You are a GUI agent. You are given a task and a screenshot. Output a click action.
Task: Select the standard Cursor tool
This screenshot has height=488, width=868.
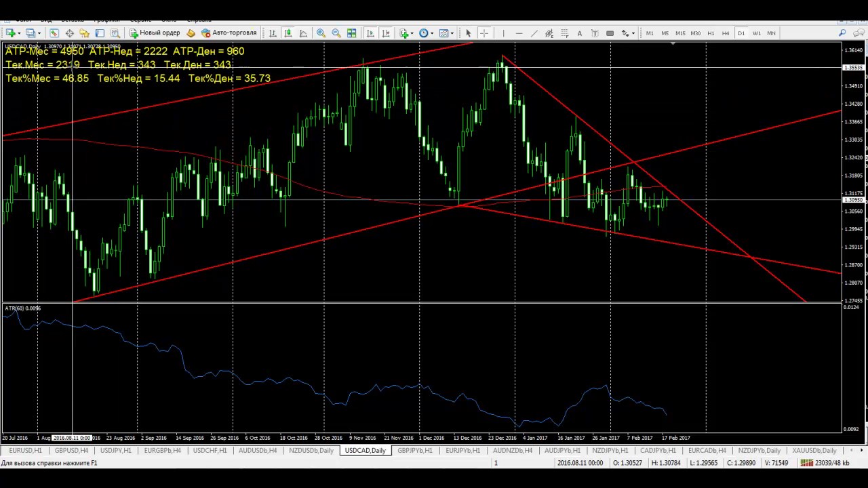(468, 33)
